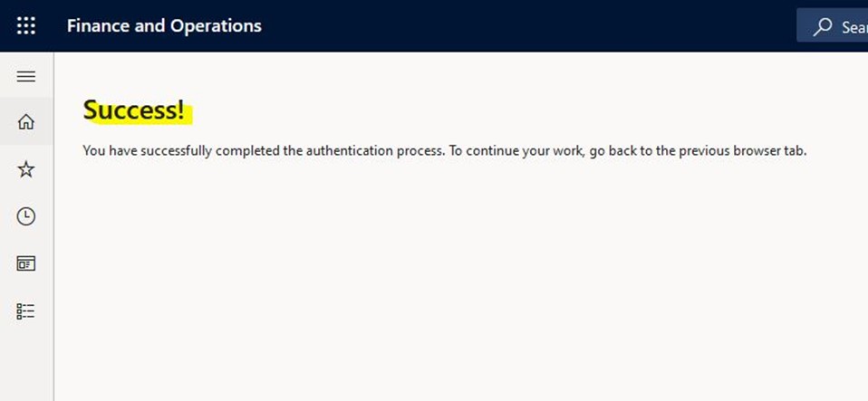Open the Favorites star in sidebar
Viewport: 868px width, 401px height.
point(26,169)
